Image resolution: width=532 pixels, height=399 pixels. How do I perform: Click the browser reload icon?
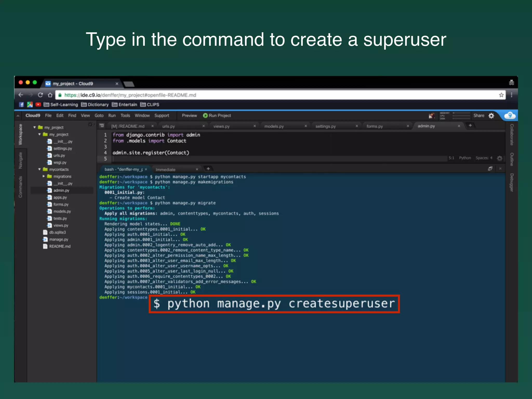pyautogui.click(x=40, y=95)
